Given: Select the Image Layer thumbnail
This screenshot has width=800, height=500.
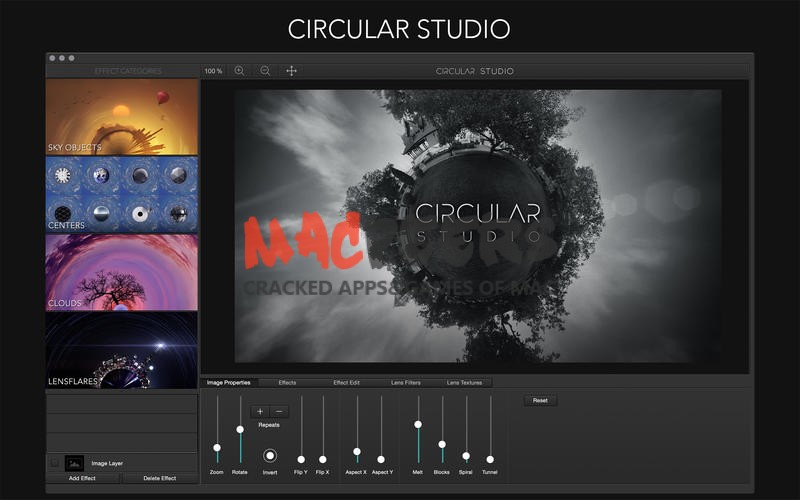Looking at the screenshot, I should [x=74, y=463].
